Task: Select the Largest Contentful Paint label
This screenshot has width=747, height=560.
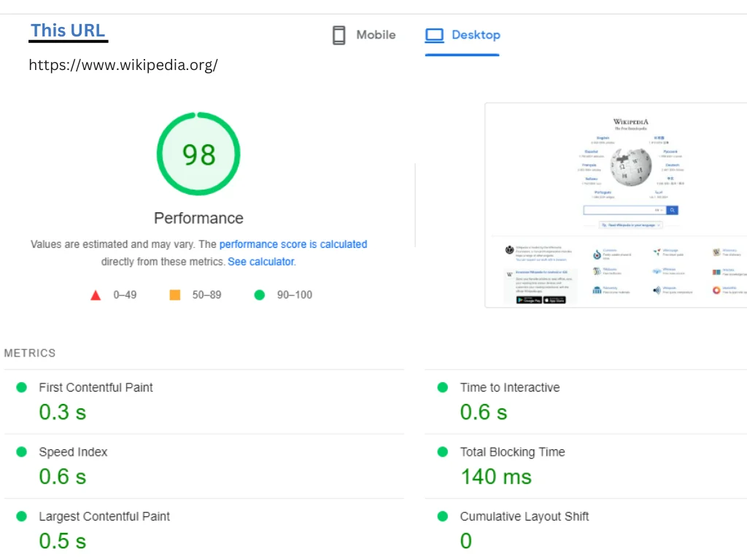Action: click(x=104, y=517)
